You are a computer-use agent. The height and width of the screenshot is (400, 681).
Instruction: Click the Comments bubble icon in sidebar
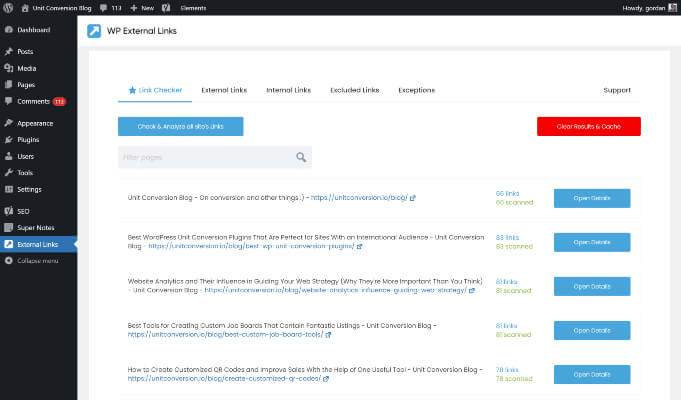pos(9,101)
